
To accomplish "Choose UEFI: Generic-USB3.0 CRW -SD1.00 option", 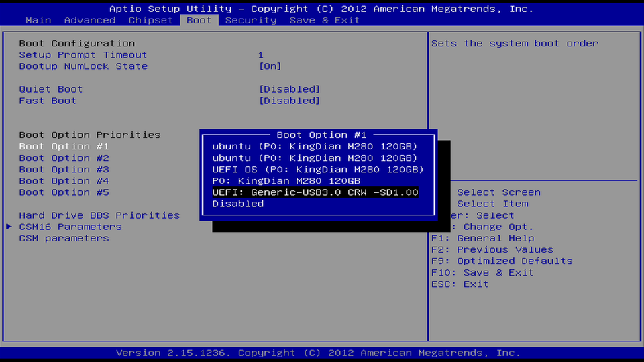I will coord(315,192).
